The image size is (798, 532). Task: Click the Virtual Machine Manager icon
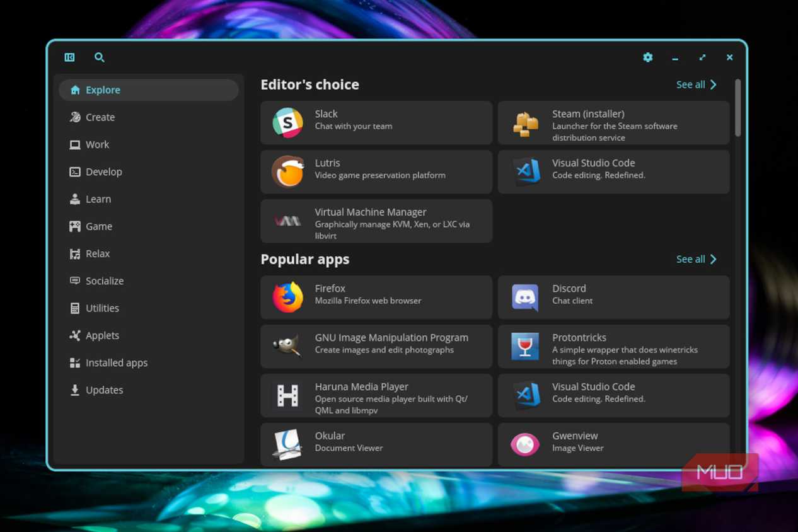click(x=287, y=221)
